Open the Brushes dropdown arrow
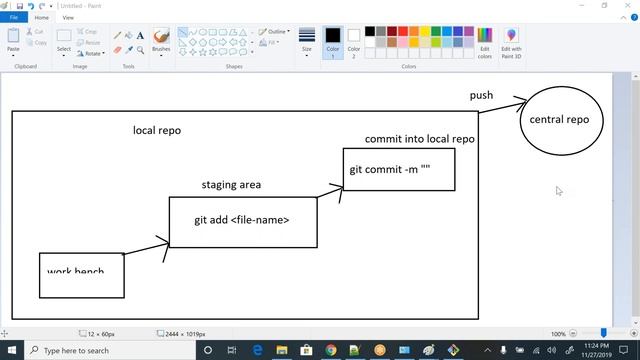The image size is (640, 360). pyautogui.click(x=161, y=55)
